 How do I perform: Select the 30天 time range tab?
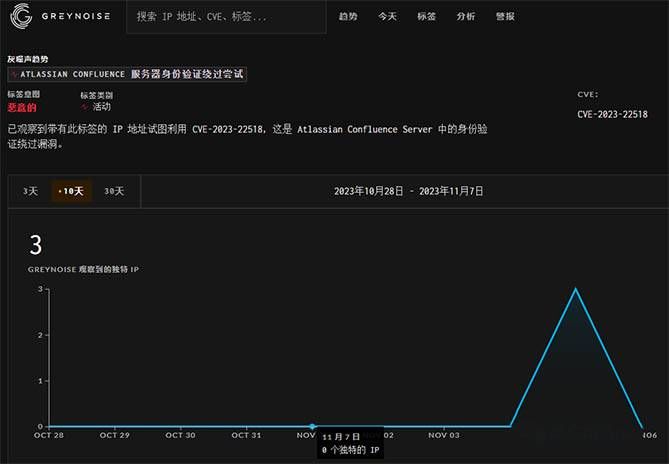click(114, 191)
